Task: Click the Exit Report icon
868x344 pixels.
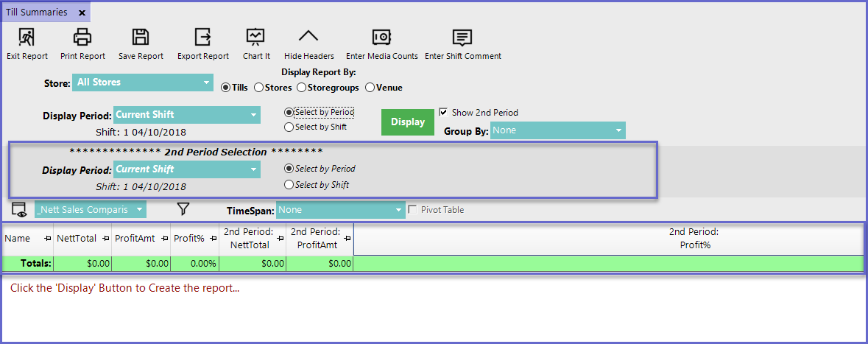Action: [27, 38]
